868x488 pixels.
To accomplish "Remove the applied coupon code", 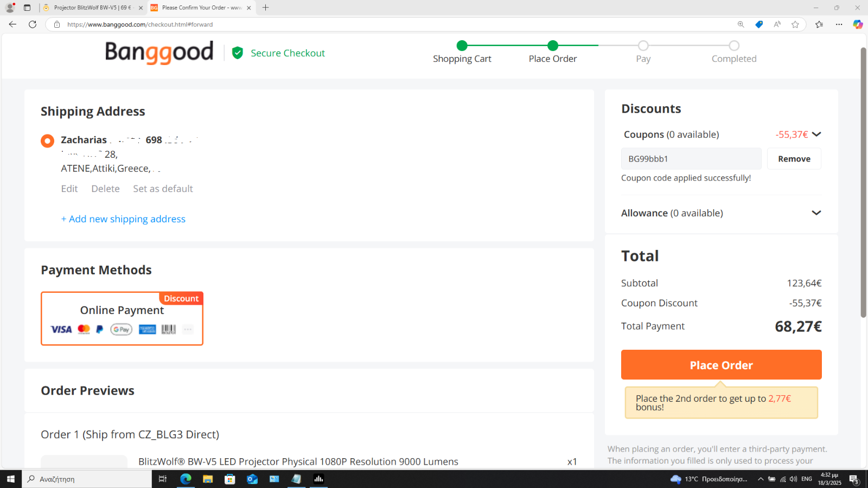I will click(x=794, y=159).
